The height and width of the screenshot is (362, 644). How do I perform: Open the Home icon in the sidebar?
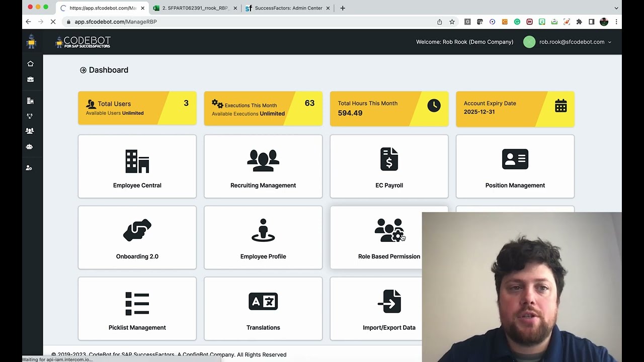tap(30, 63)
